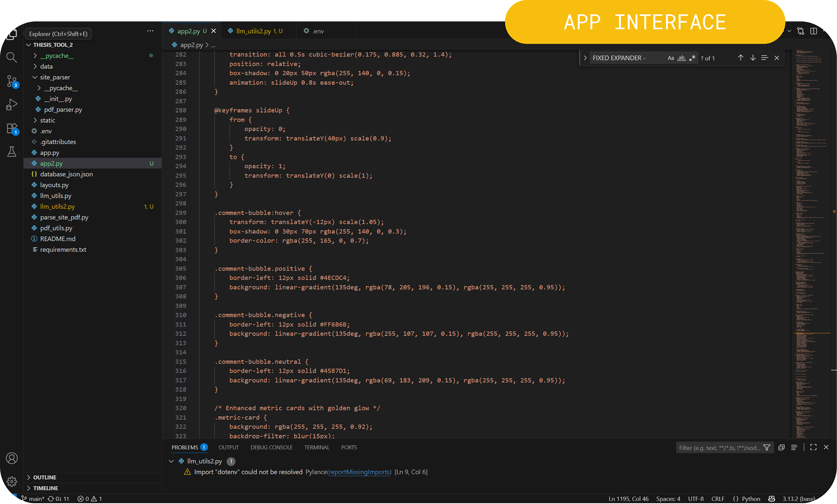Toggle Match Whole Word option
Screen dimensions: 837x504
click(681, 58)
